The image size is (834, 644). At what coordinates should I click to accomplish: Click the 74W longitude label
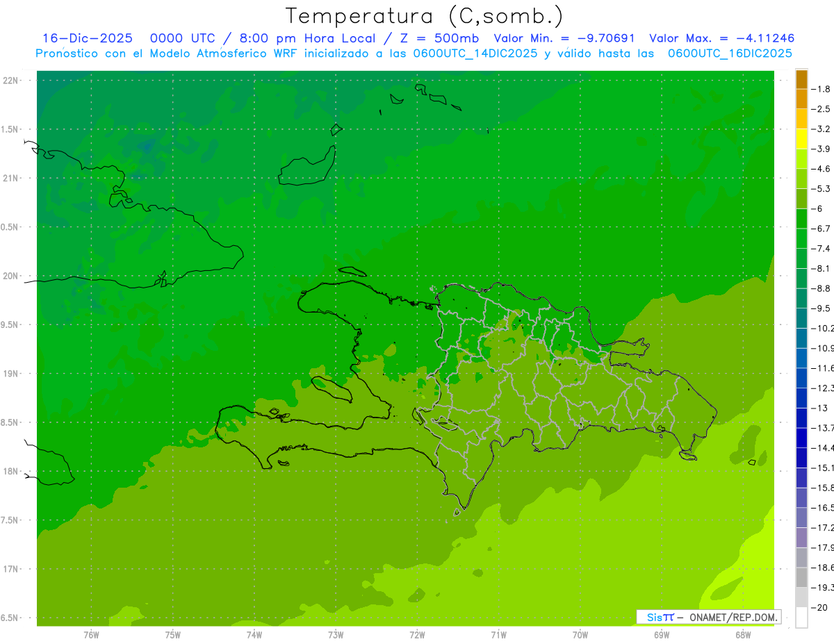[254, 634]
